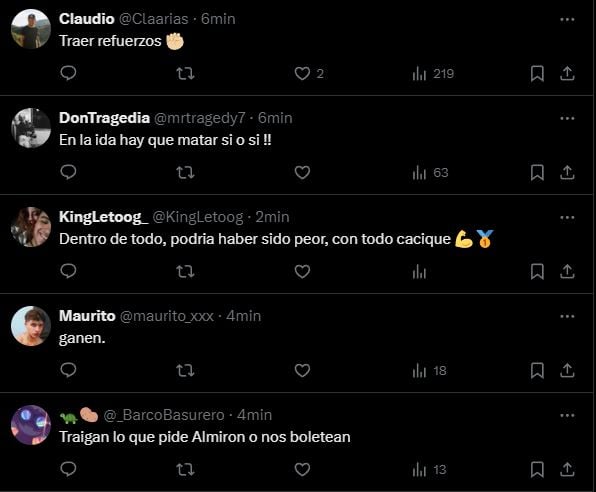The width and height of the screenshot is (596, 492).
Task: Like Claudio's tweet with 2 likes
Action: click(309, 73)
